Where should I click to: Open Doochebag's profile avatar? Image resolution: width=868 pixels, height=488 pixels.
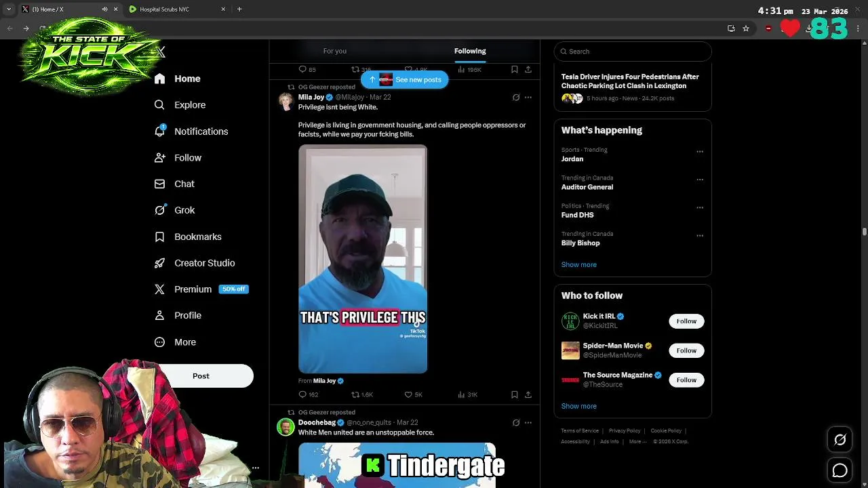tap(286, 427)
